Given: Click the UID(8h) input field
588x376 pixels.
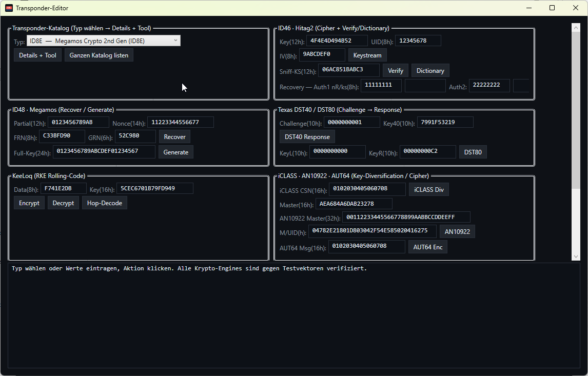Looking at the screenshot, I should (x=418, y=41).
